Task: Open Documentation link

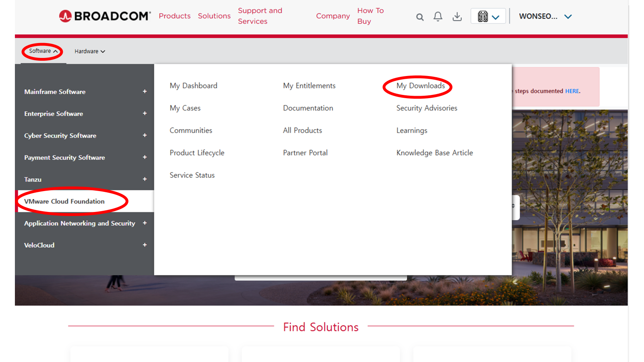Action: (x=308, y=108)
